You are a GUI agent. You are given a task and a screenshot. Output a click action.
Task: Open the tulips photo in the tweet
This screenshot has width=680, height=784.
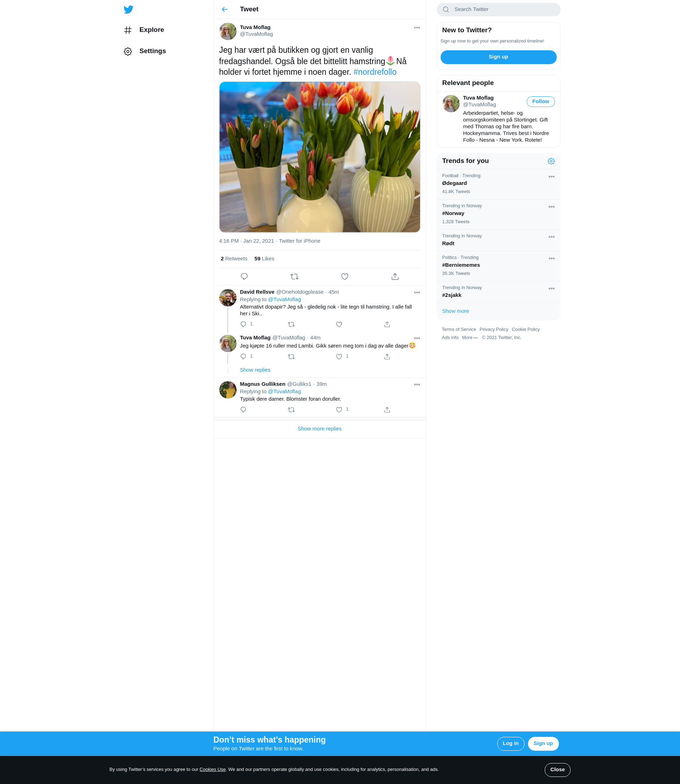click(319, 157)
